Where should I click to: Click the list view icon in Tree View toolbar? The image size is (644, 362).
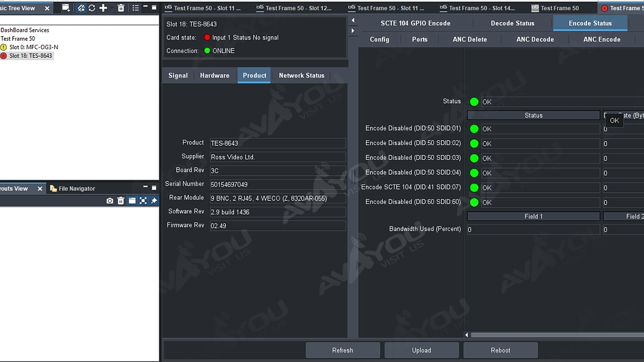tap(135, 8)
